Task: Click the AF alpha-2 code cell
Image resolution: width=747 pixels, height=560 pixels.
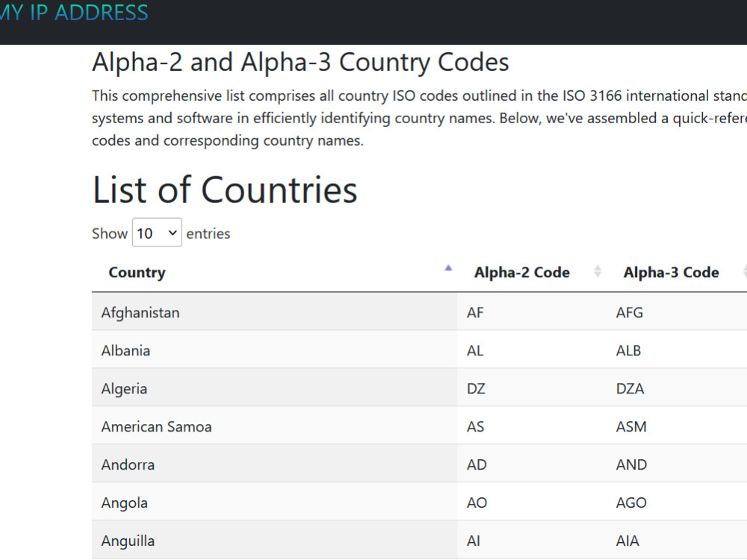Action: 532,312
